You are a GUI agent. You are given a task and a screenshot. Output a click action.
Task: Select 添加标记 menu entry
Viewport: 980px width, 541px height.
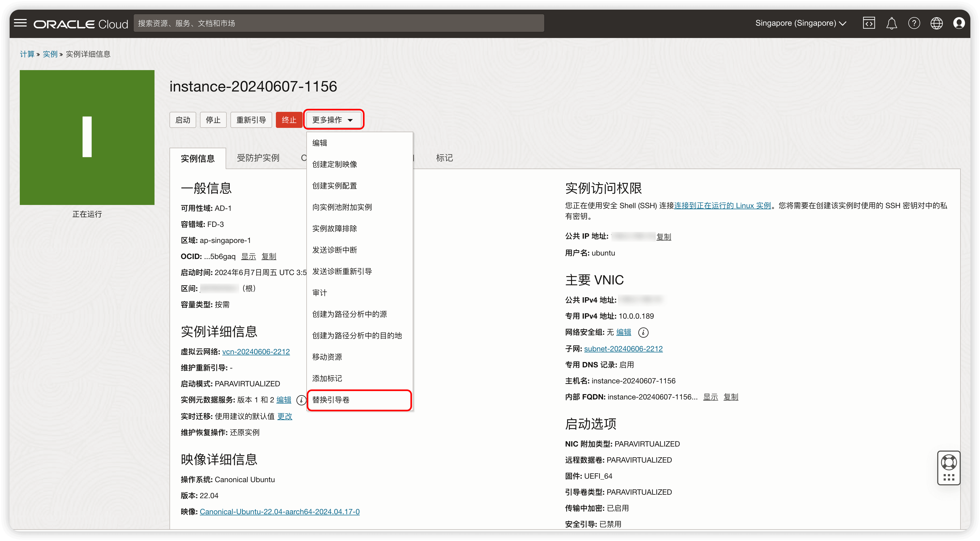pos(360,378)
